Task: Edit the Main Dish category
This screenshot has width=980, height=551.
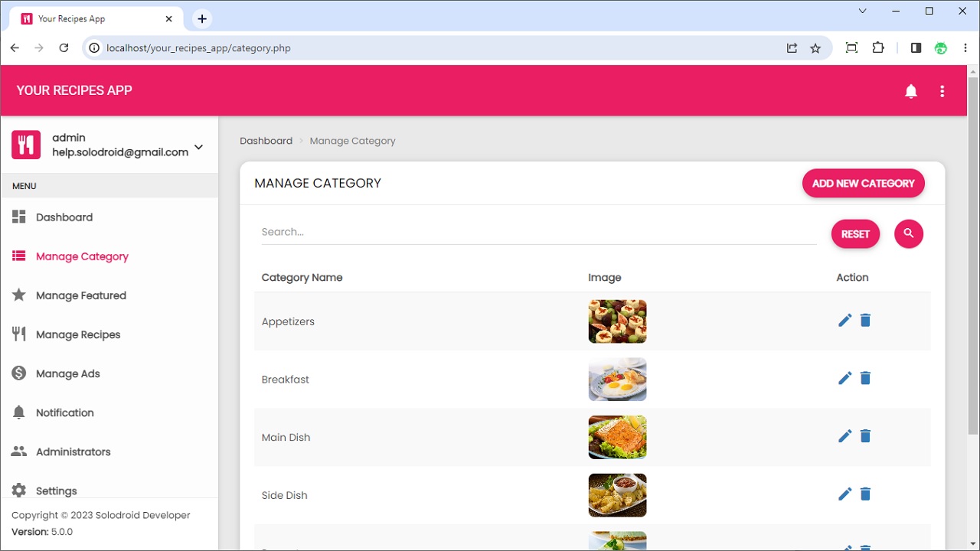Action: (845, 436)
